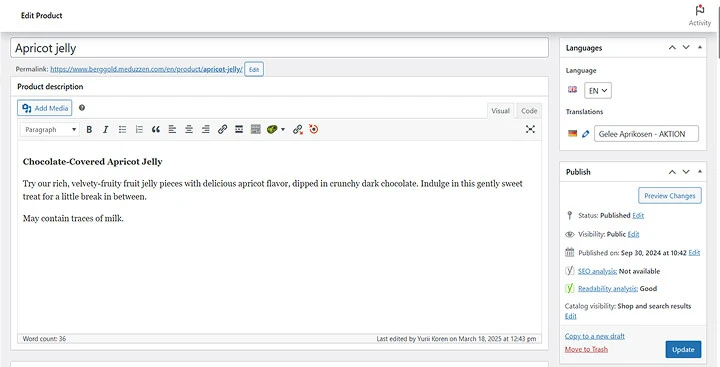The height and width of the screenshot is (367, 720).
Task: Switch to the Visual editor tab
Action: (x=501, y=111)
